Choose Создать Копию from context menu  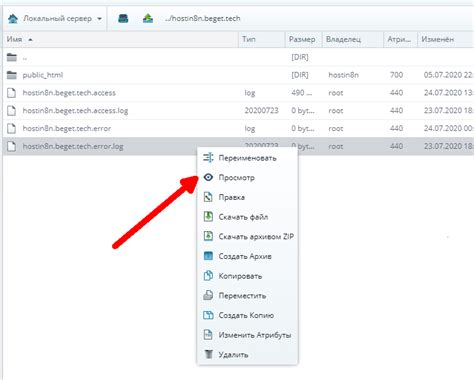[247, 315]
